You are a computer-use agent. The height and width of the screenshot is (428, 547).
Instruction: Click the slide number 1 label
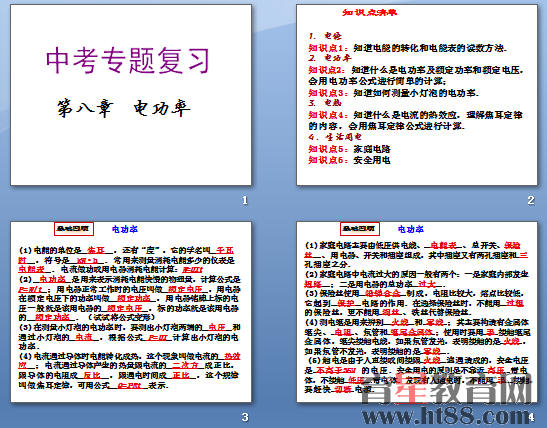point(245,200)
